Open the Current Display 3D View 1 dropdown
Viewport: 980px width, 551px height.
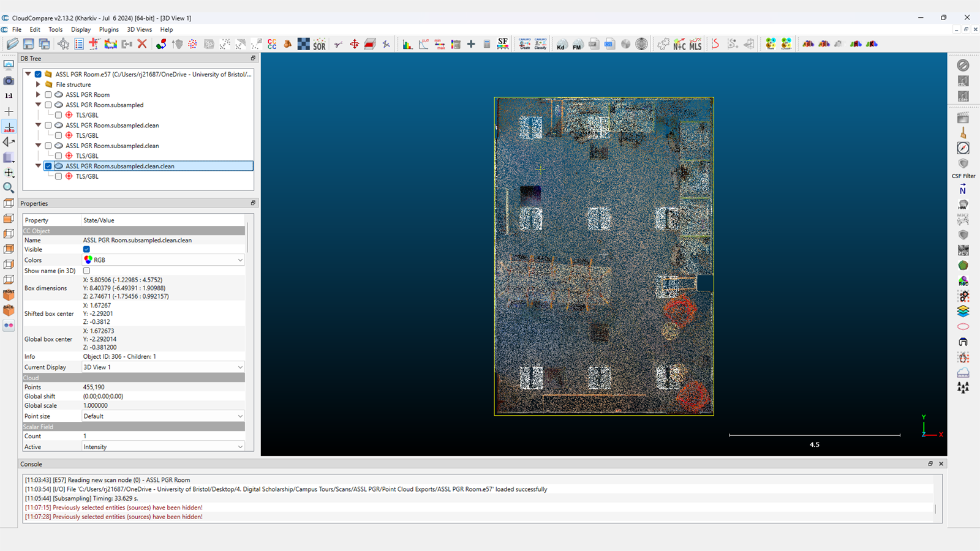pos(164,367)
